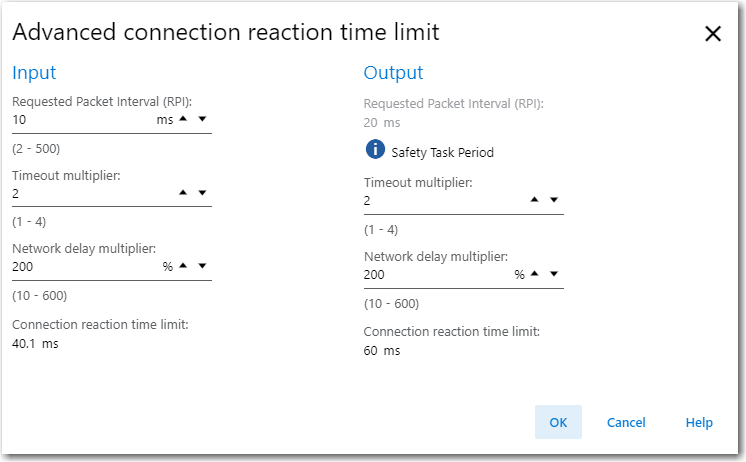
Task: Click the Safety Task Period info icon
Action: (x=375, y=151)
